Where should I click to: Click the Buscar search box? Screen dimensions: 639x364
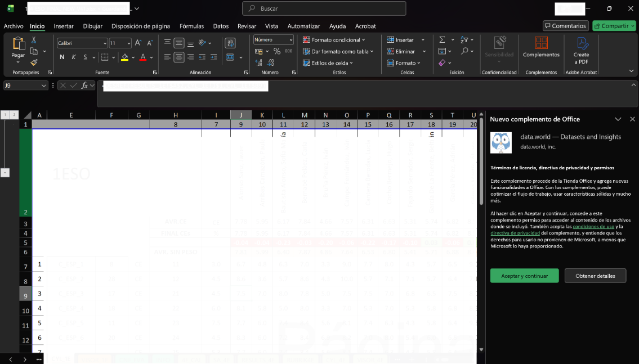[x=324, y=8]
